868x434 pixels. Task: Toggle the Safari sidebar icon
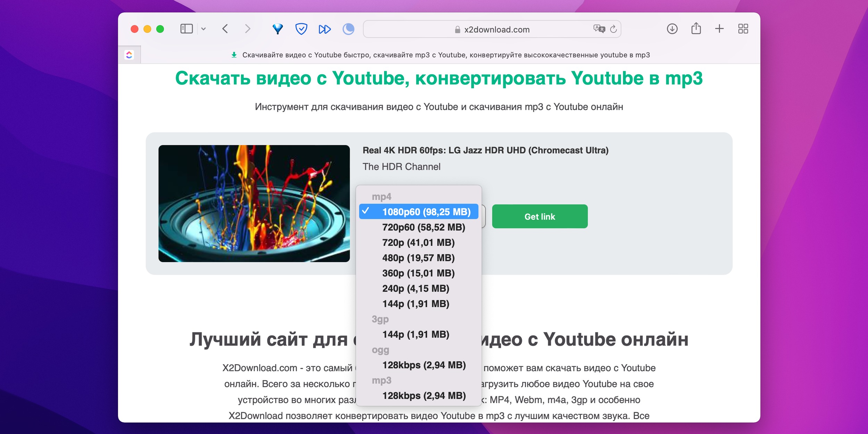pyautogui.click(x=186, y=29)
